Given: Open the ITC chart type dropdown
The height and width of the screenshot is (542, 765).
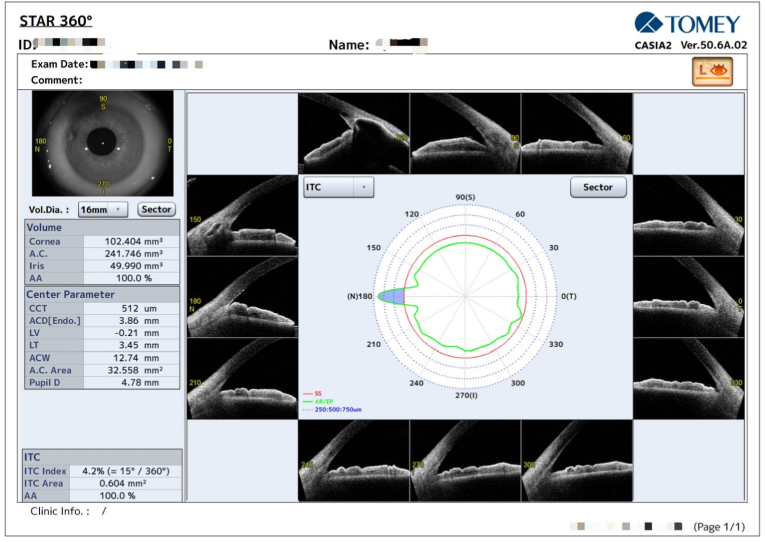Looking at the screenshot, I should click(x=339, y=187).
